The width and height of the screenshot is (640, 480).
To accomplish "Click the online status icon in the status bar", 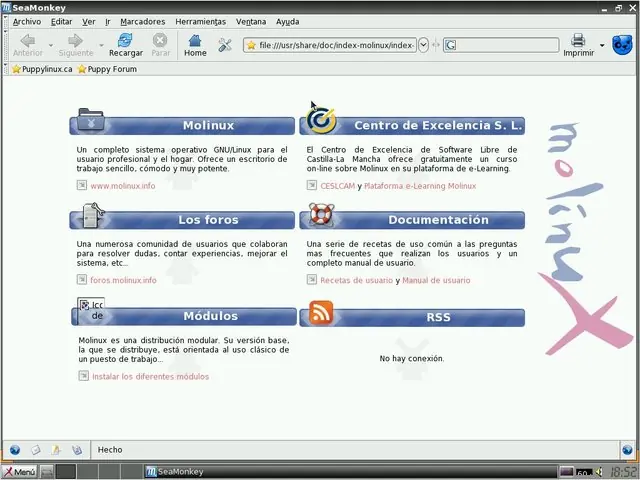I will (x=627, y=450).
